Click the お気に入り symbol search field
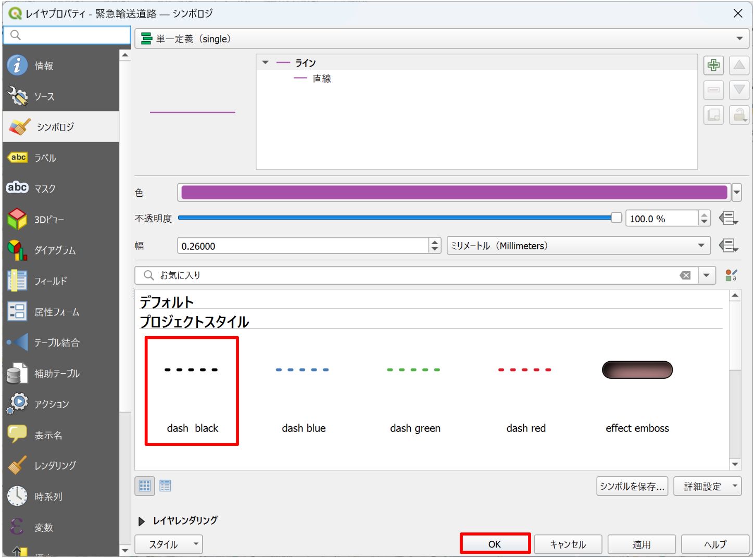The image size is (755, 560). pyautogui.click(x=417, y=275)
